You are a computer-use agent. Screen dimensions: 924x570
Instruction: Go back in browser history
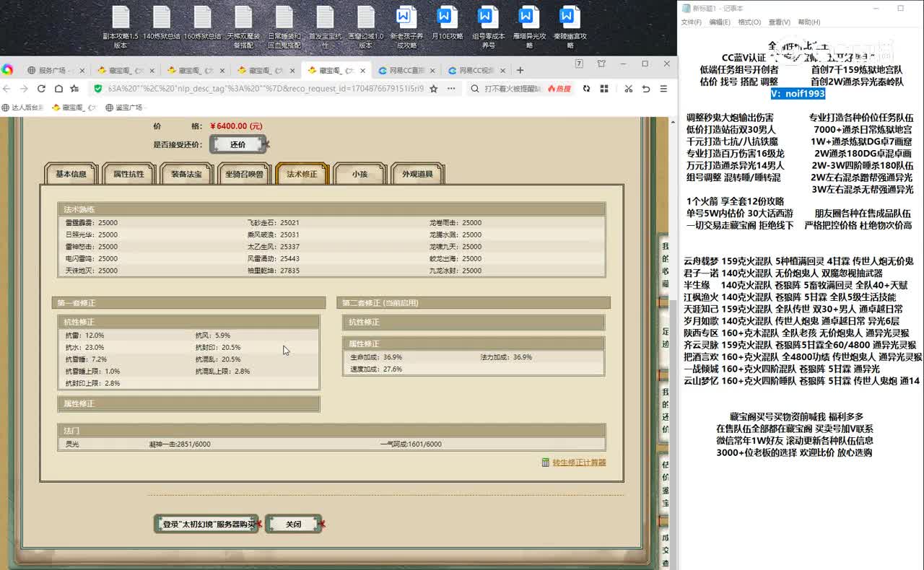[x=7, y=89]
